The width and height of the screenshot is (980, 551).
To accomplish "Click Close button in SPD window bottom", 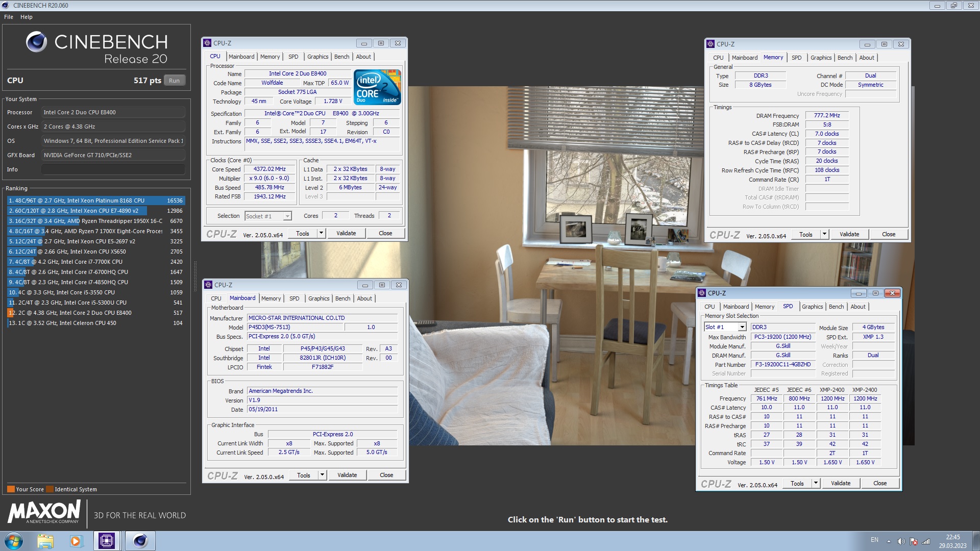I will pos(880,483).
